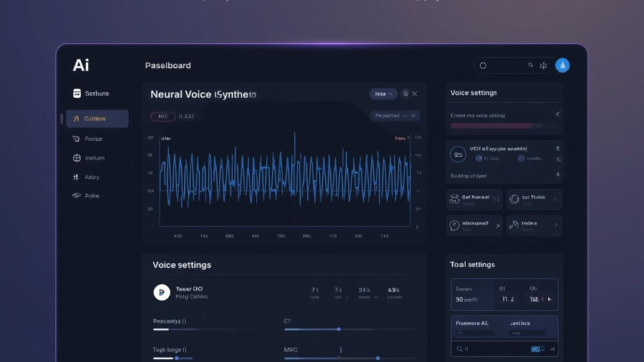Toggle the Hi Sing option in VOI settings
Viewport: 644px width, 362px height.
click(x=479, y=158)
